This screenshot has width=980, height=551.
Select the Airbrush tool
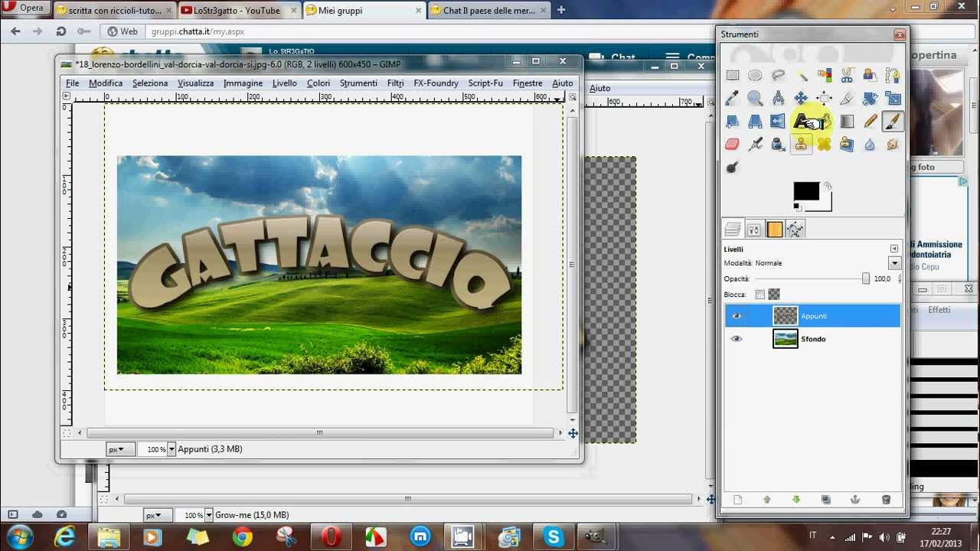click(755, 144)
